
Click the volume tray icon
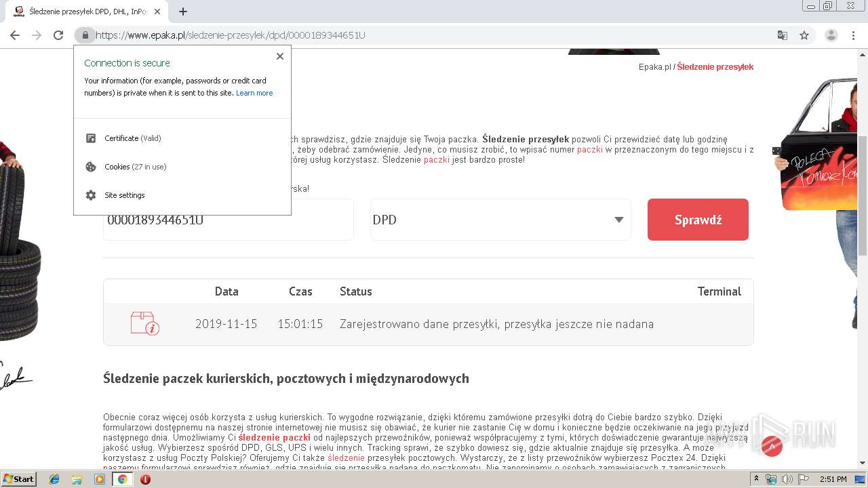[787, 479]
